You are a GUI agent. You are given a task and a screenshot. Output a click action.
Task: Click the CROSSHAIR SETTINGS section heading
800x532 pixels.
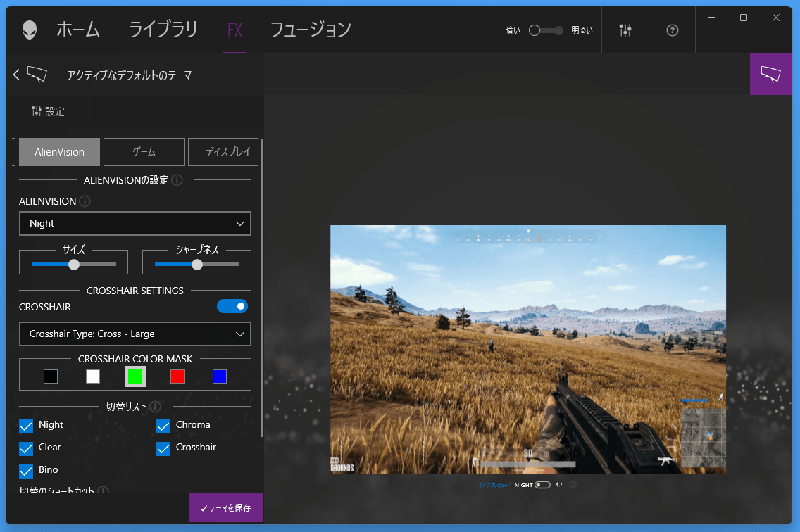point(135,291)
